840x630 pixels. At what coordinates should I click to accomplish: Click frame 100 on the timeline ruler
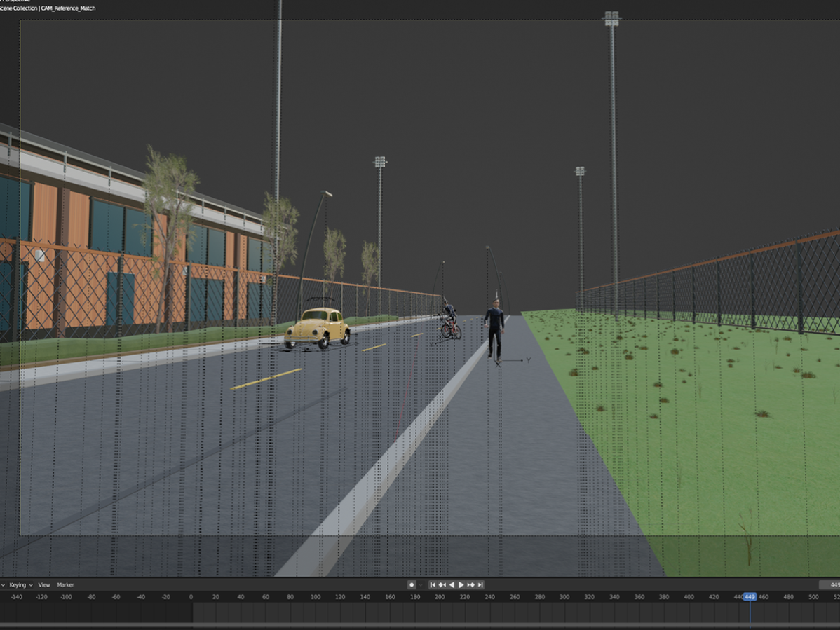pos(316,597)
